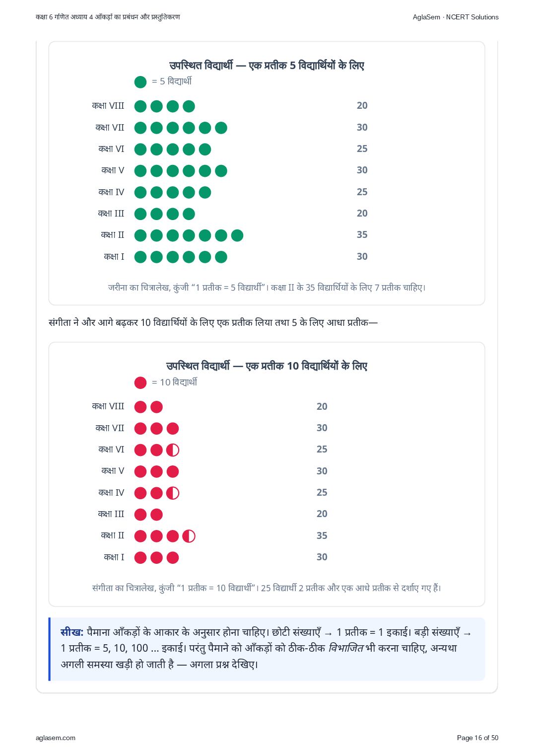Select the green chart title उपस्थित विद्यार्थी 5 विद्यार्थियों
Screen dimensions: 534x756
pos(267,66)
